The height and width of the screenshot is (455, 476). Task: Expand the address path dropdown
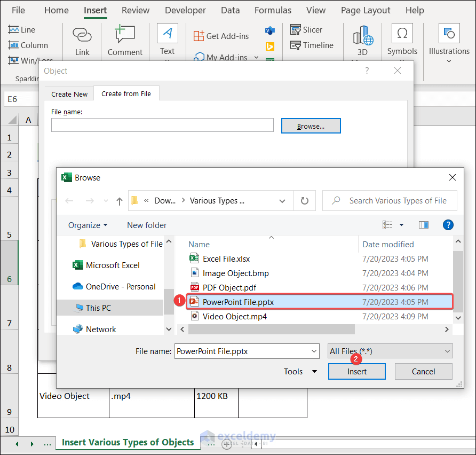point(282,201)
